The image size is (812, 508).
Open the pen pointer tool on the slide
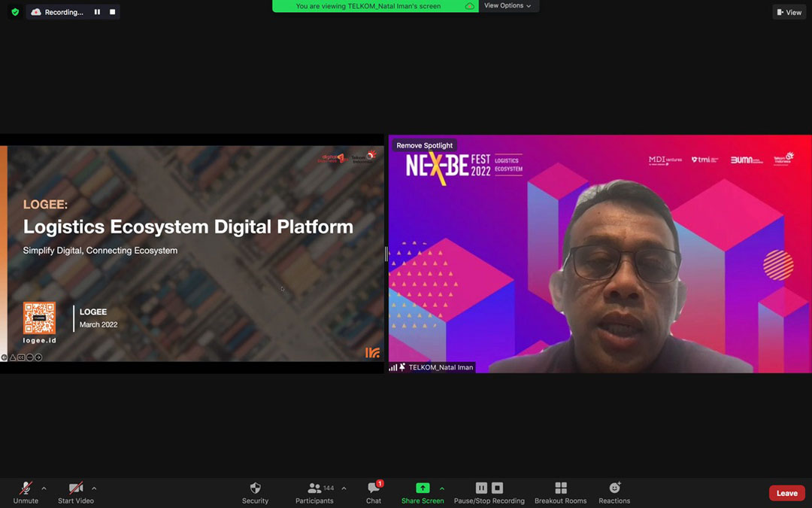tap(13, 357)
